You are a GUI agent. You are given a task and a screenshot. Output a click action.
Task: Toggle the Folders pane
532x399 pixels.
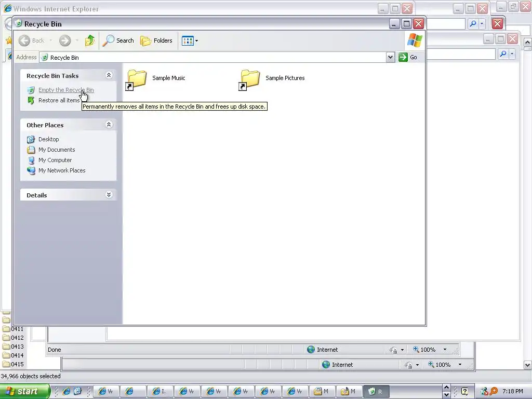156,41
